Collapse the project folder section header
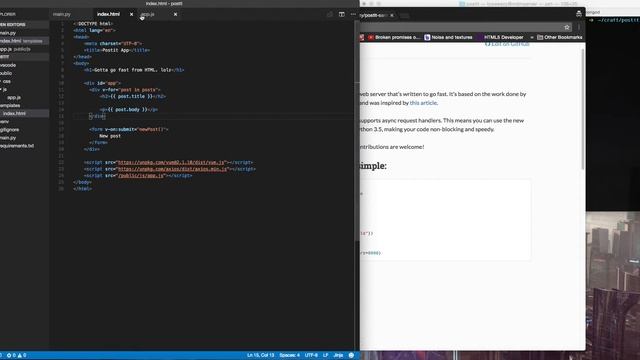 click(24, 57)
